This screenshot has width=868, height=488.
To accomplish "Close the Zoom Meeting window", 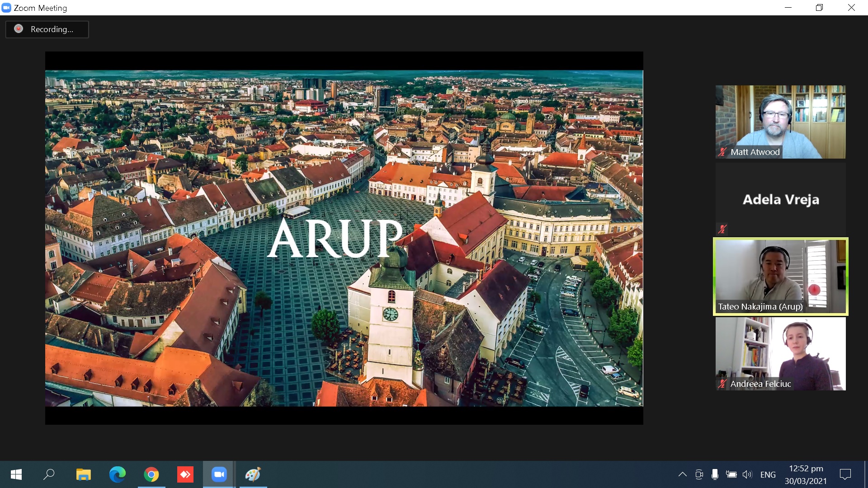I will click(851, 8).
